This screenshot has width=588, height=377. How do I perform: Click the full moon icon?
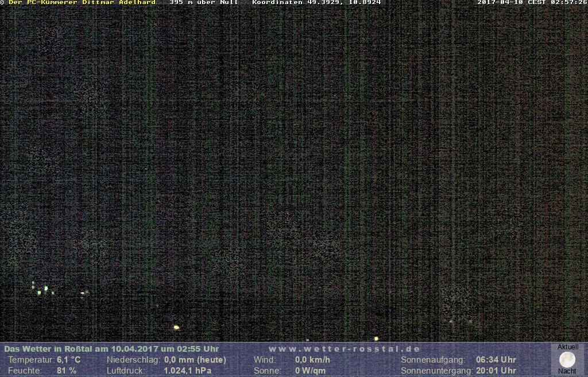[567, 360]
